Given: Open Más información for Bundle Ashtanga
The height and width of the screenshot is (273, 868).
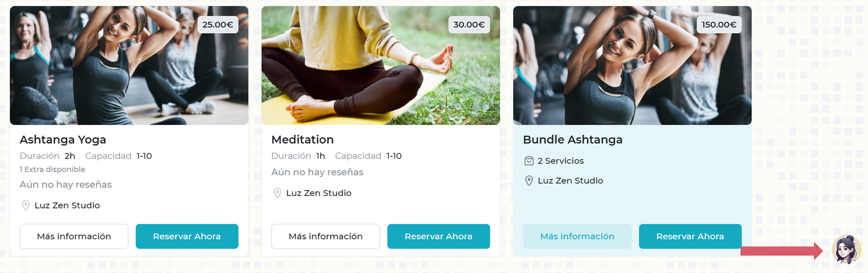Looking at the screenshot, I should tap(577, 236).
